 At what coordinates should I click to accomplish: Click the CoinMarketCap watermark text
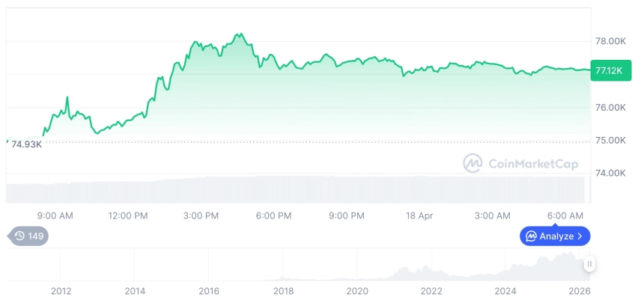pyautogui.click(x=532, y=163)
